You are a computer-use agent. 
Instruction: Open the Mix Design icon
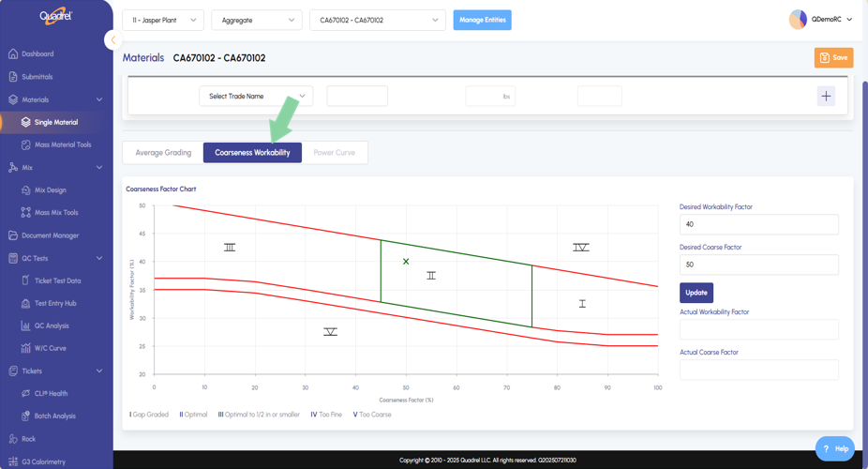26,189
